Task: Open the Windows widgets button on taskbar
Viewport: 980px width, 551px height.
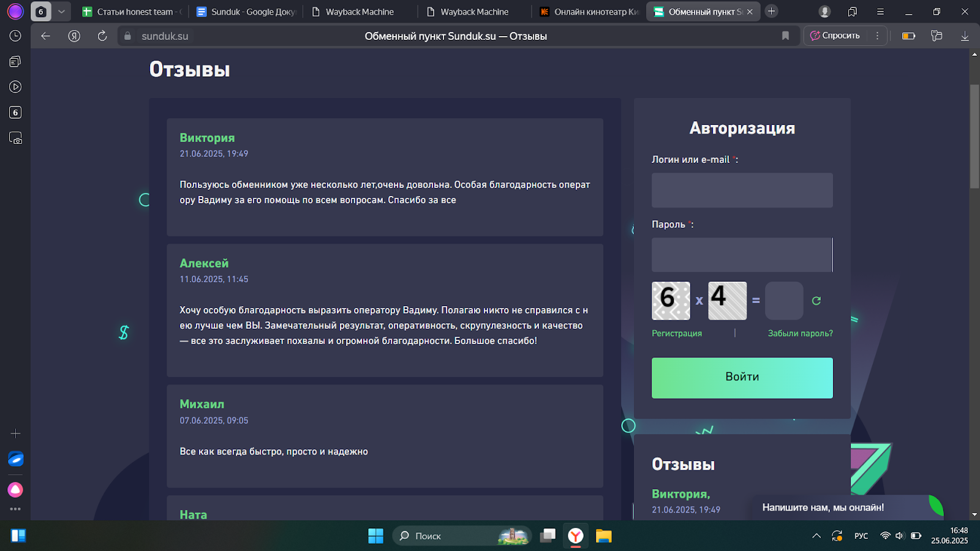Action: pos(18,536)
